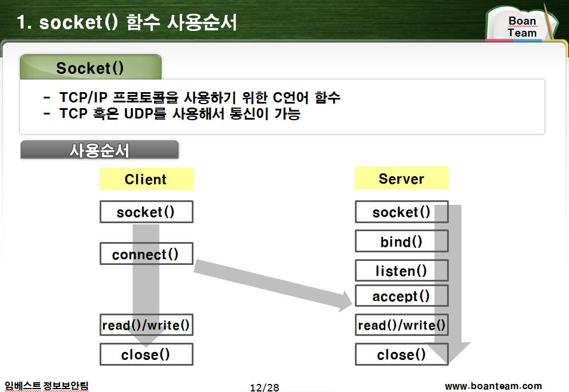Click the Server accept() box
Viewport: 569px width, 392px height.
(402, 296)
